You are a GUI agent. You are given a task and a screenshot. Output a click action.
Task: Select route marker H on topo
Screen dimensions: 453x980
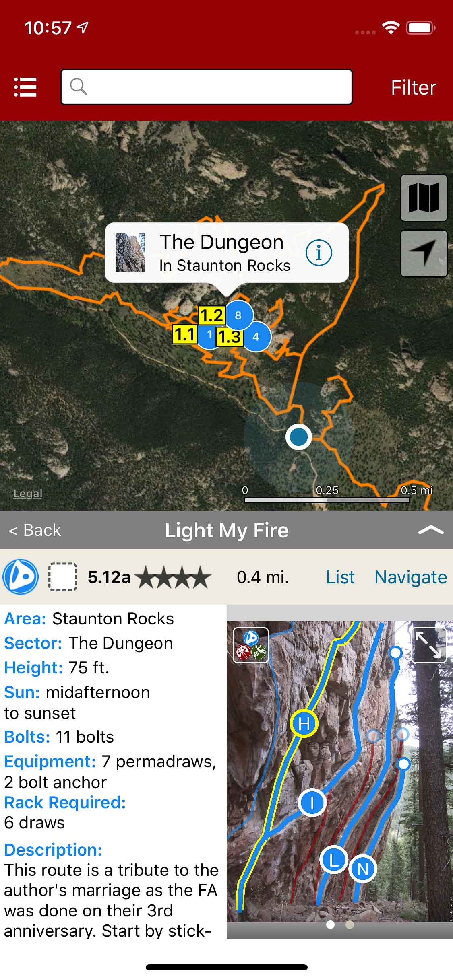tap(304, 724)
